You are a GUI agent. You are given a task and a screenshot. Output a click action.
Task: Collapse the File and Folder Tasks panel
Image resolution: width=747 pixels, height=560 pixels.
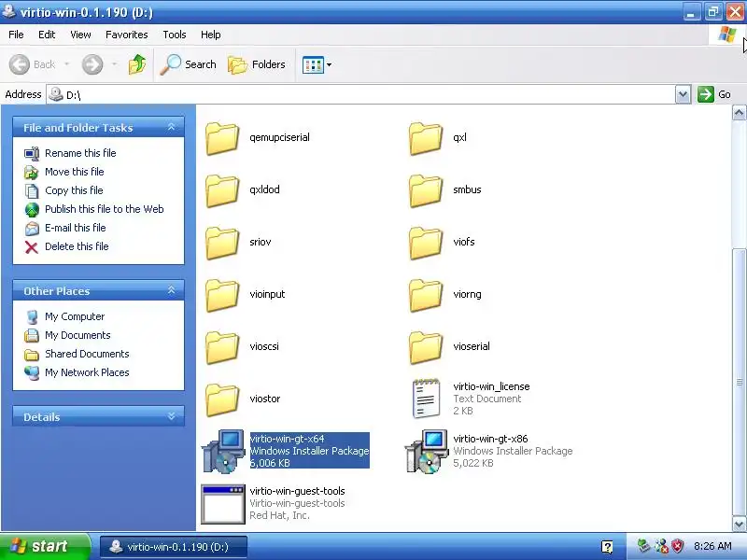click(x=172, y=127)
